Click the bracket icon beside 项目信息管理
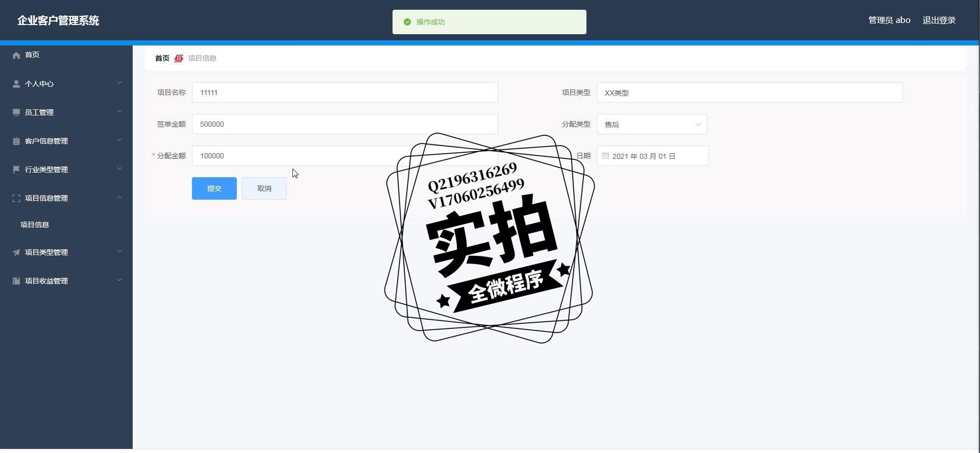980x453 pixels. click(x=16, y=198)
